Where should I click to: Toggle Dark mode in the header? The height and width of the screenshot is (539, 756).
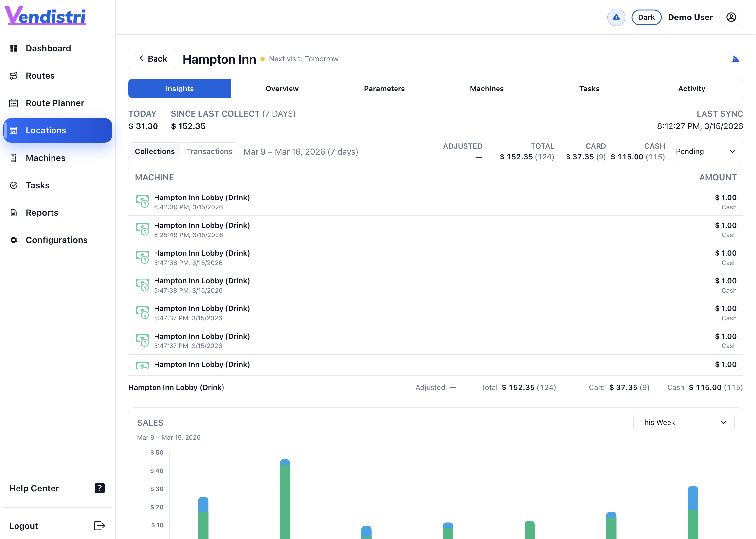[646, 17]
